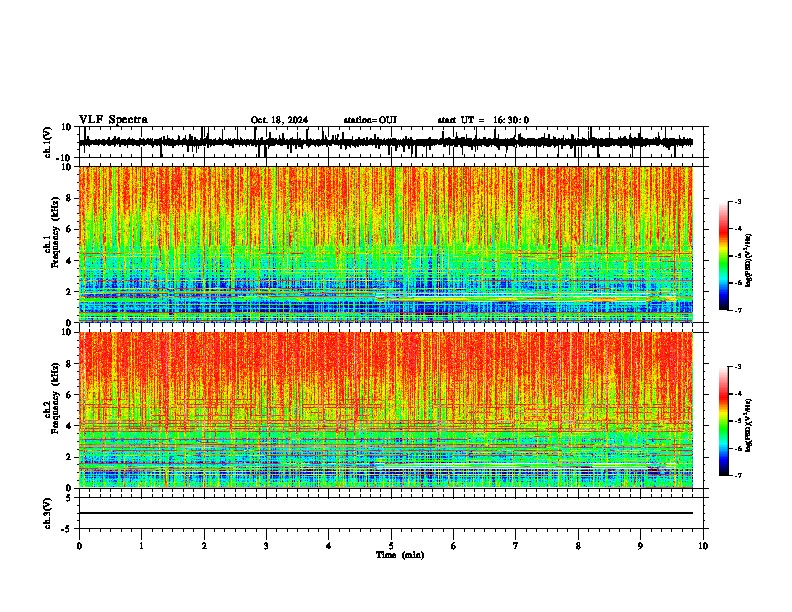Select the "start UT = 16:30:0" header text
The image size is (792, 612).
pyautogui.click(x=483, y=120)
